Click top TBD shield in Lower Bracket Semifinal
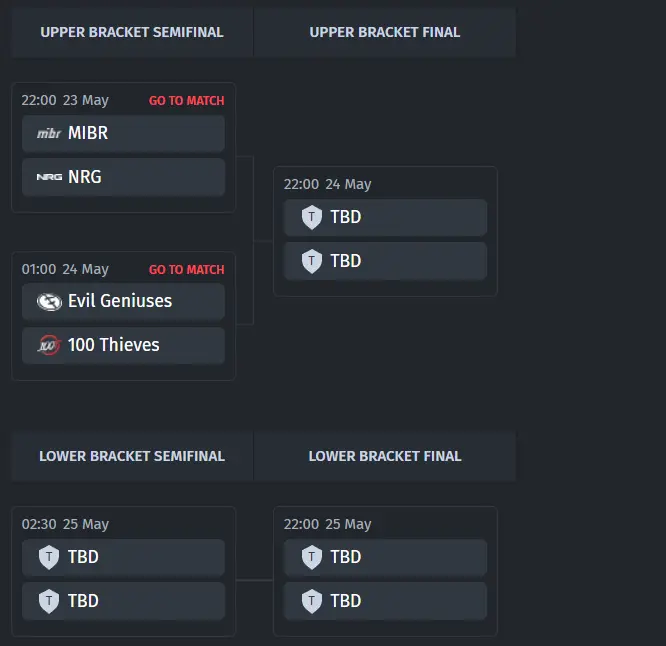Screen dimensions: 666x646 click(x=49, y=557)
